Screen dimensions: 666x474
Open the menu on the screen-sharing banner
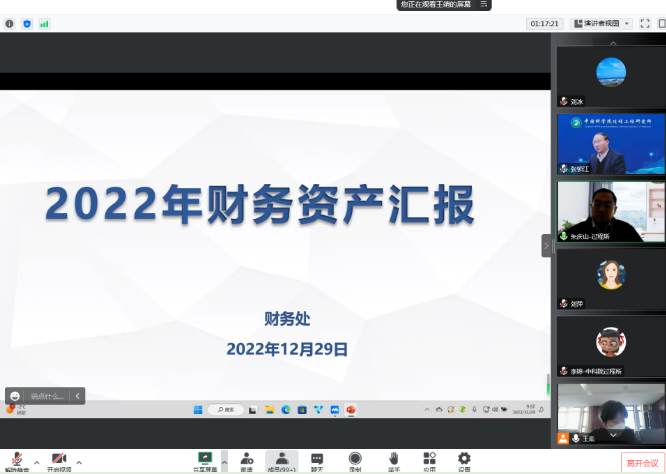point(485,5)
